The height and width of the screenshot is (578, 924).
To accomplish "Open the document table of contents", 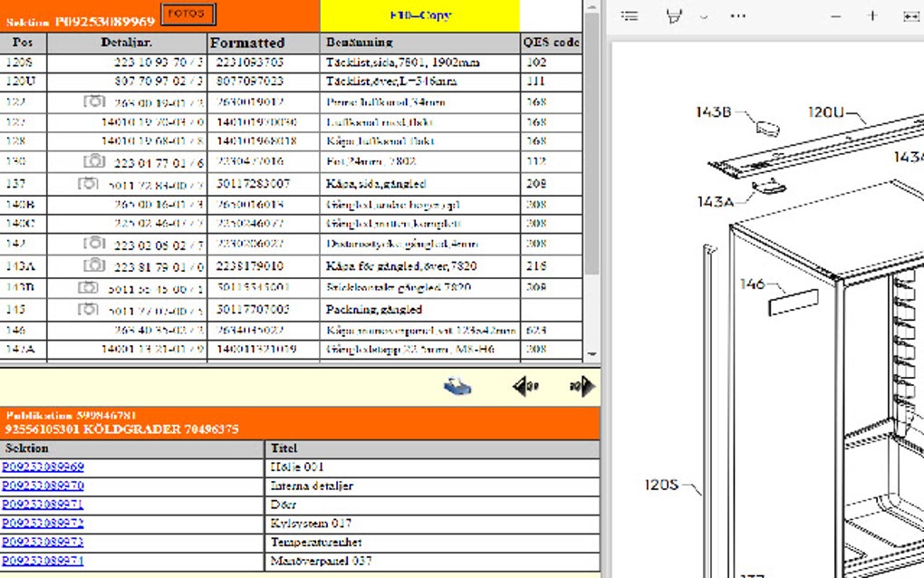I will click(x=629, y=15).
